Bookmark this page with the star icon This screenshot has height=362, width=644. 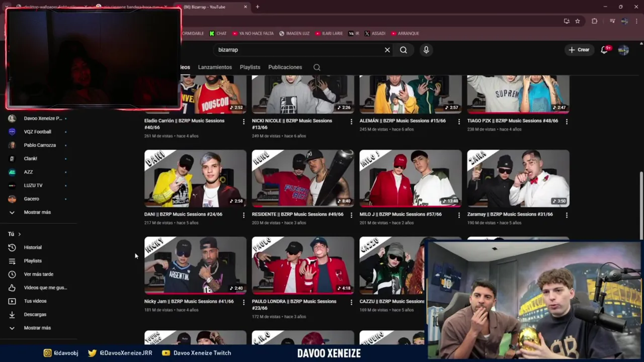[578, 21]
